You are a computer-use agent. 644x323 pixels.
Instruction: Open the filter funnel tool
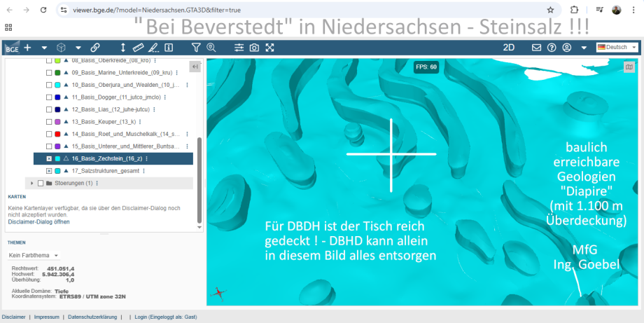point(196,48)
